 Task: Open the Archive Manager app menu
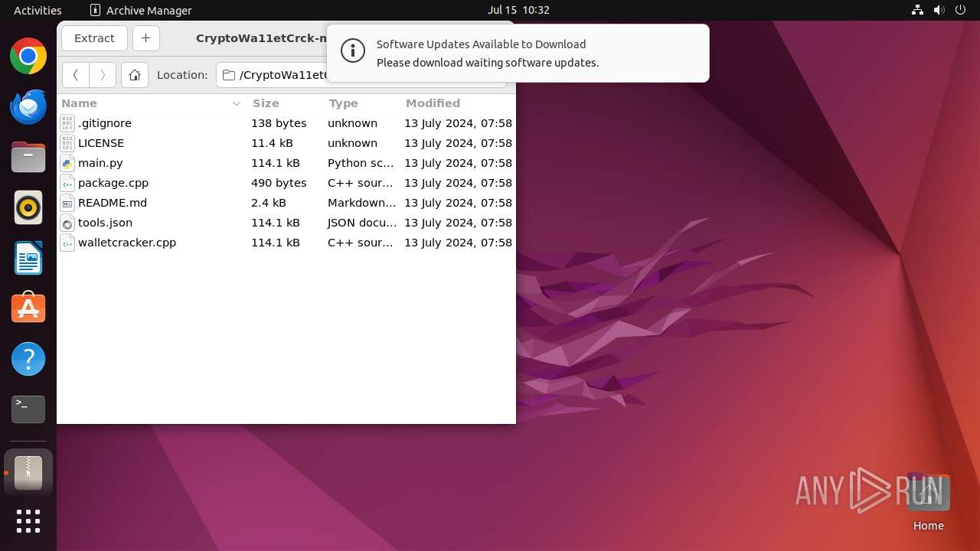(x=141, y=10)
